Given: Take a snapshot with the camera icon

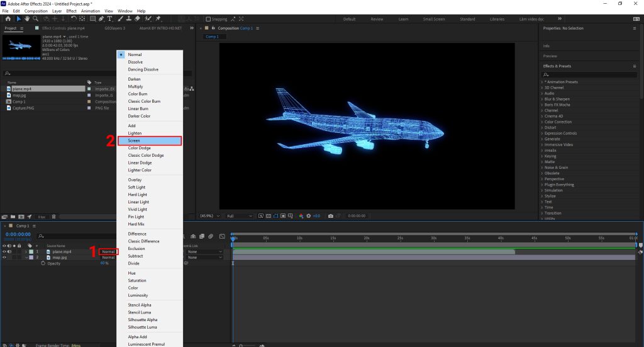Looking at the screenshot, I should (331, 215).
